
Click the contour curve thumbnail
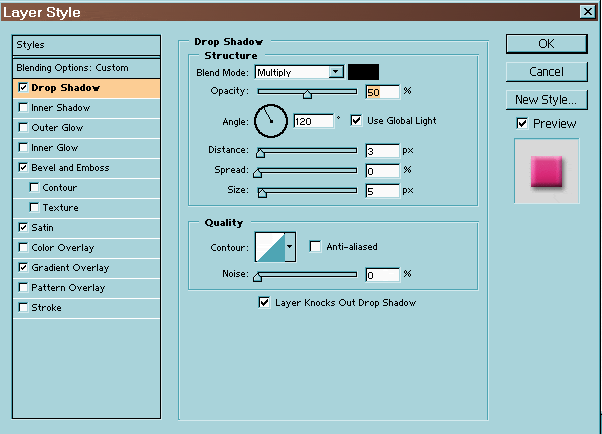click(x=270, y=246)
